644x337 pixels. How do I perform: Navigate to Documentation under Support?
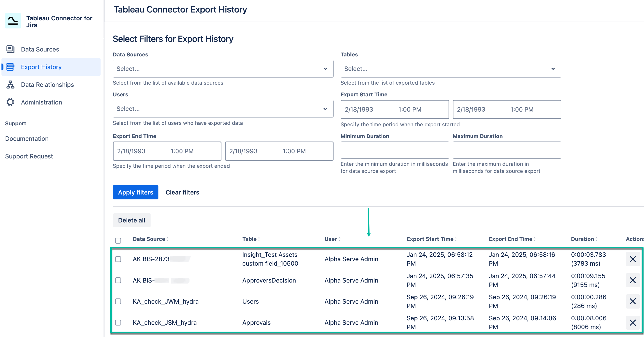pos(26,139)
